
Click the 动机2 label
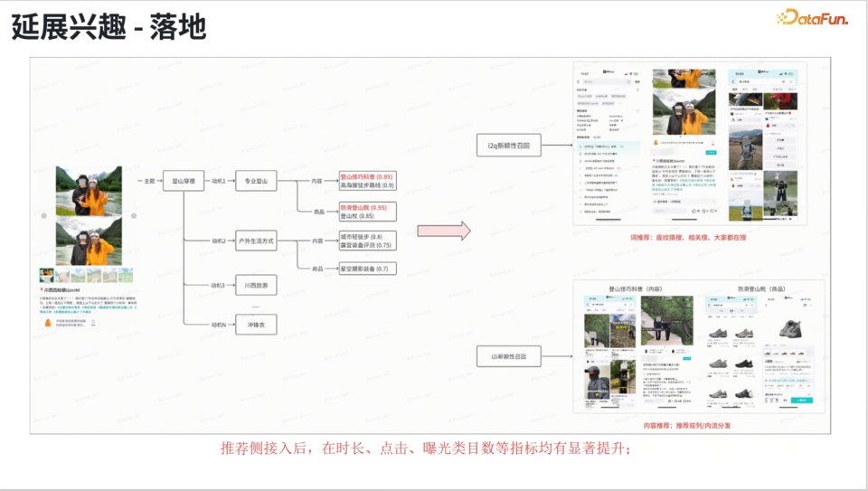(219, 241)
